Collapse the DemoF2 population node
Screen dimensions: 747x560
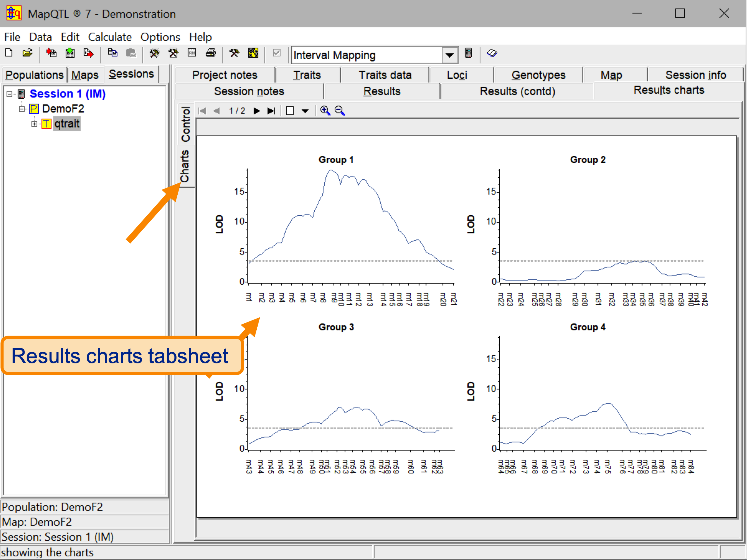tap(22, 109)
